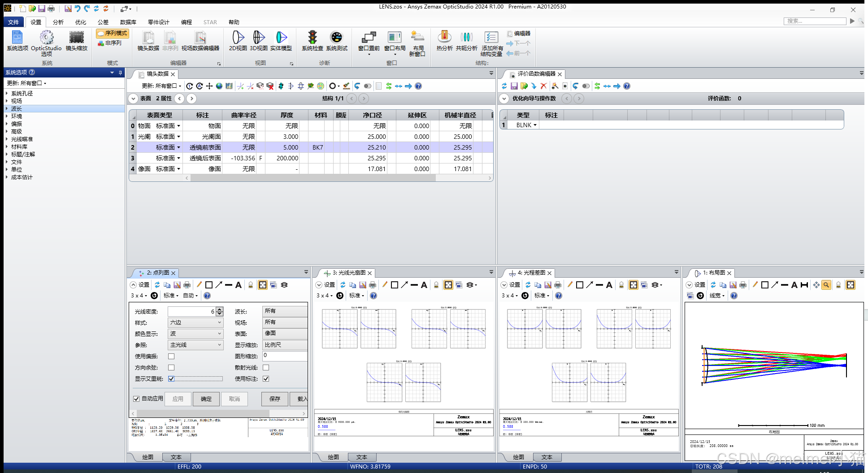Click print icon in 点列图 toolbar
The width and height of the screenshot is (868, 473).
click(x=187, y=285)
